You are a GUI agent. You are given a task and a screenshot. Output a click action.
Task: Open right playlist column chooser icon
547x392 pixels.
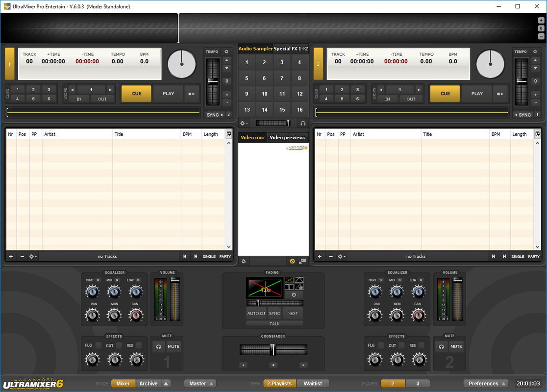click(x=537, y=134)
